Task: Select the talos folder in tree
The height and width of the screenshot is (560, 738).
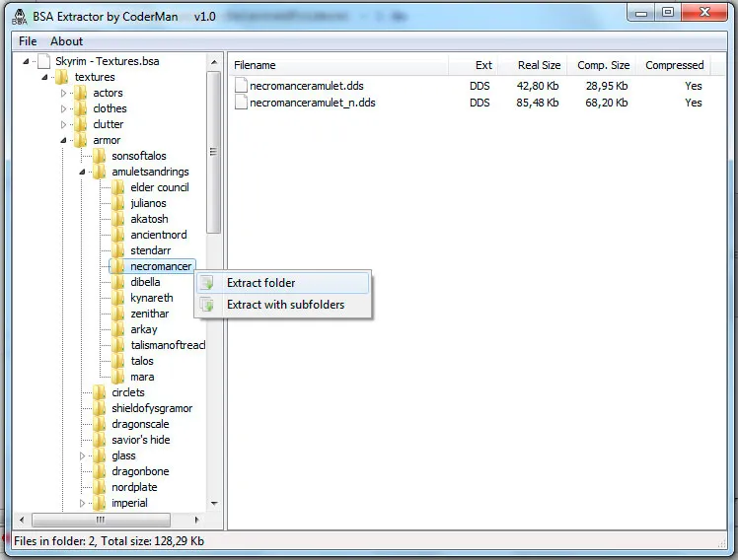Action: 142,361
